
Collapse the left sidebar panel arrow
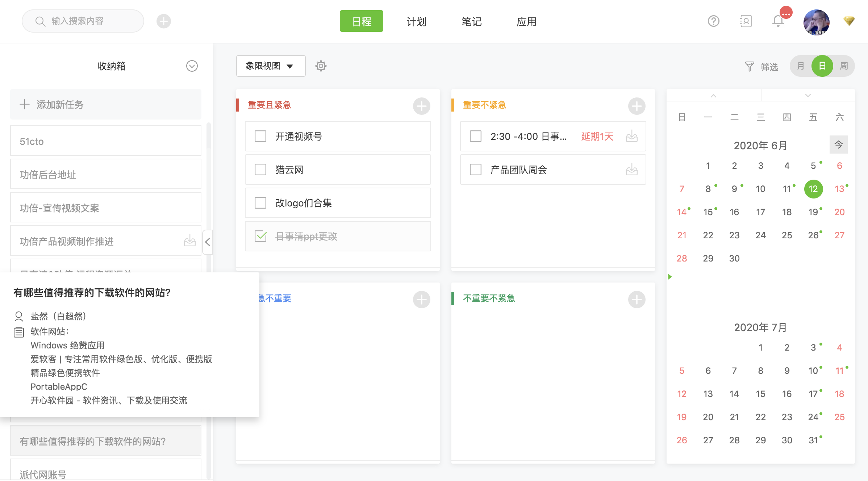[x=208, y=242]
